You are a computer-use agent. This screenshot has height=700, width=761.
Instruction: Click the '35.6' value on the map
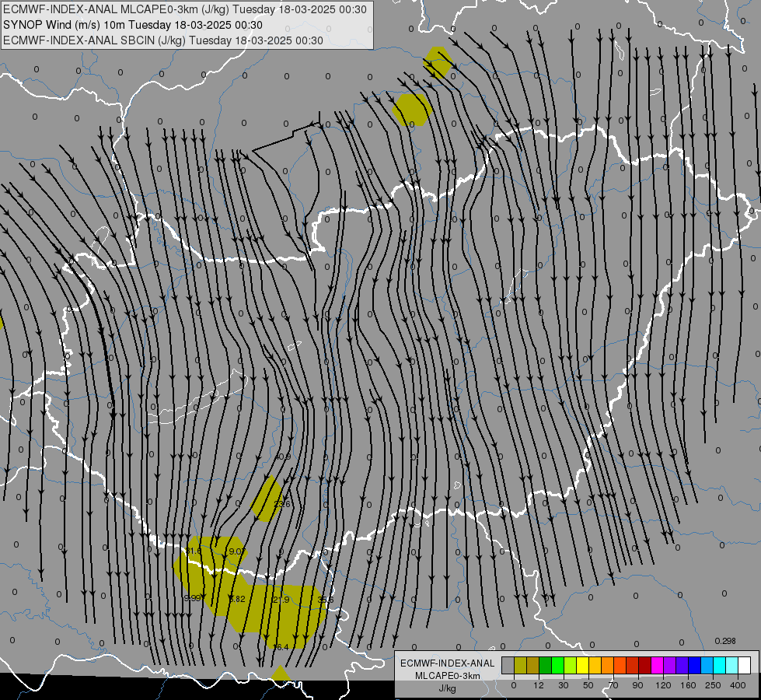[x=326, y=600]
